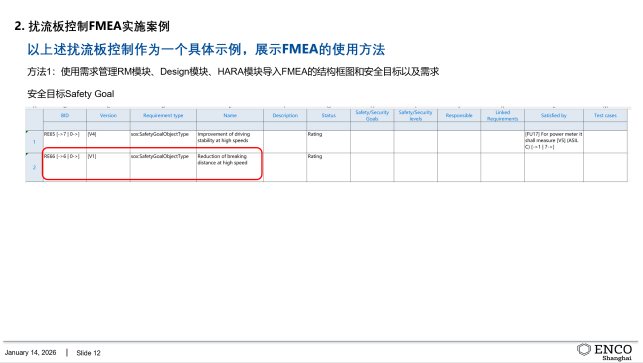The height and width of the screenshot is (363, 643).
Task: Click the RE66 requirement ID cell
Action: (65, 167)
